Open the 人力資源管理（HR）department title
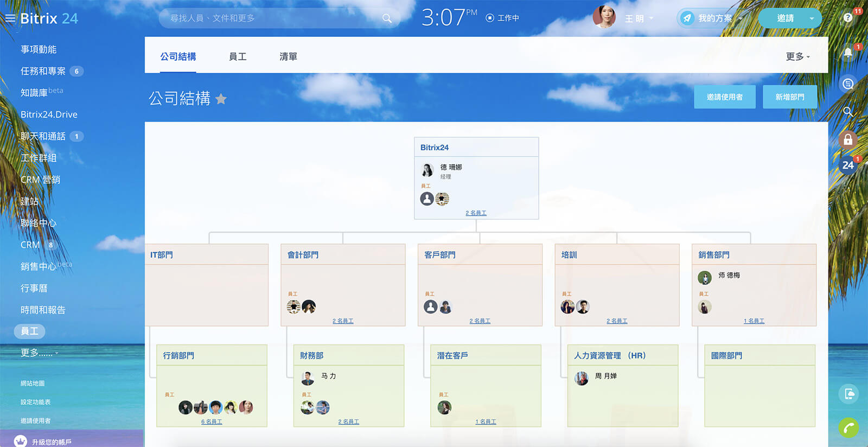The height and width of the screenshot is (447, 868). point(610,355)
